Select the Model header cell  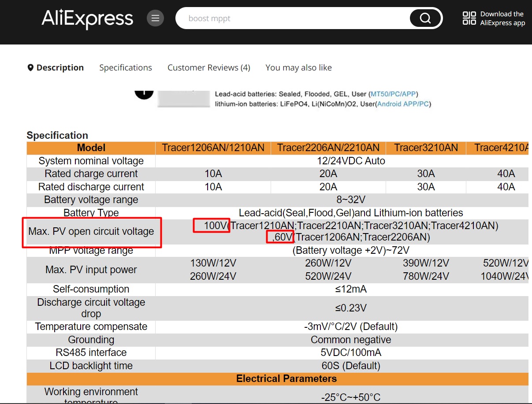coord(91,148)
